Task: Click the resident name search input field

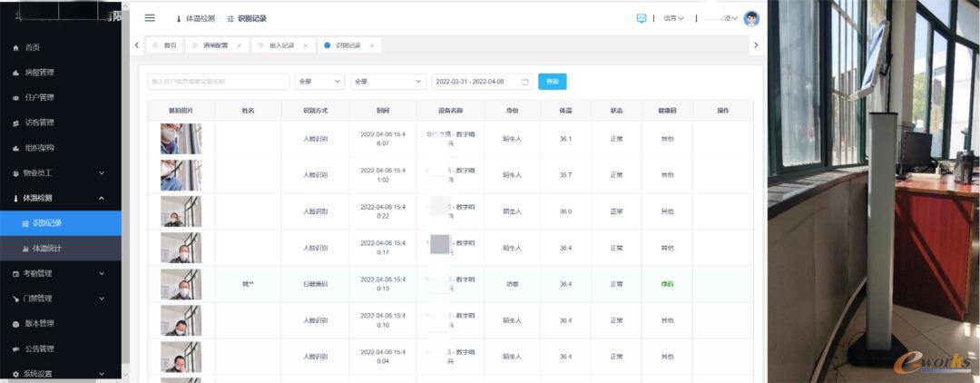Action: click(x=218, y=82)
